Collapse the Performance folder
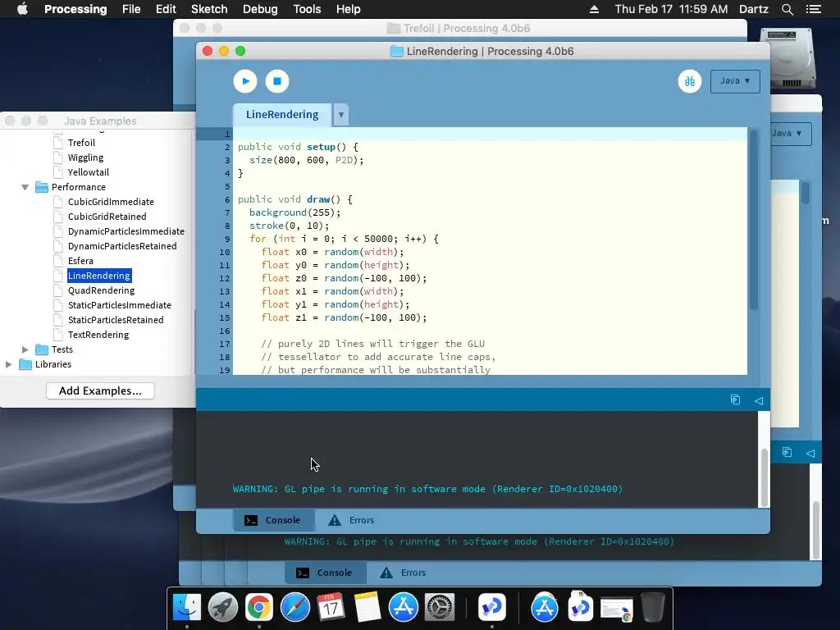840x630 pixels. tap(25, 187)
